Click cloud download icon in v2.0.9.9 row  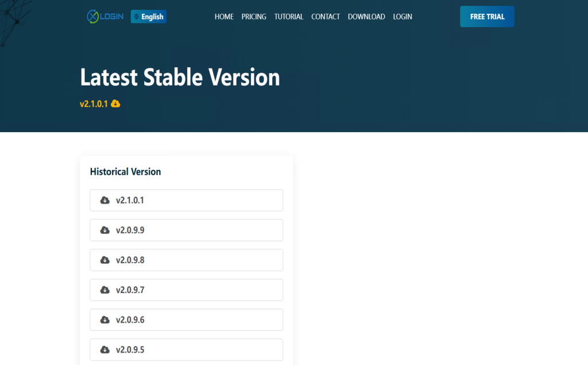105,230
